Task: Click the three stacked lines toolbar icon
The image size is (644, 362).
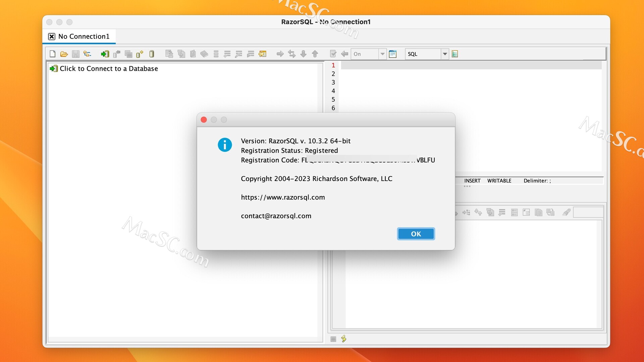Action: tap(216, 54)
